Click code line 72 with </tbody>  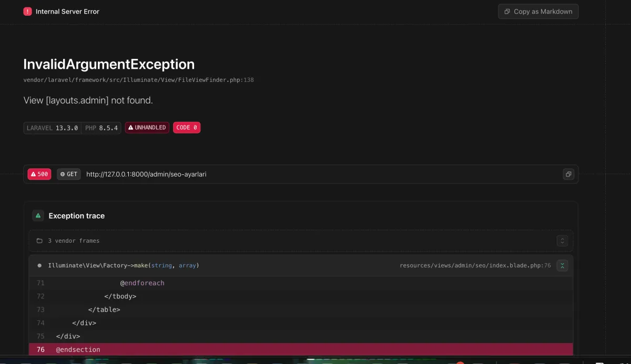pyautogui.click(x=301, y=296)
